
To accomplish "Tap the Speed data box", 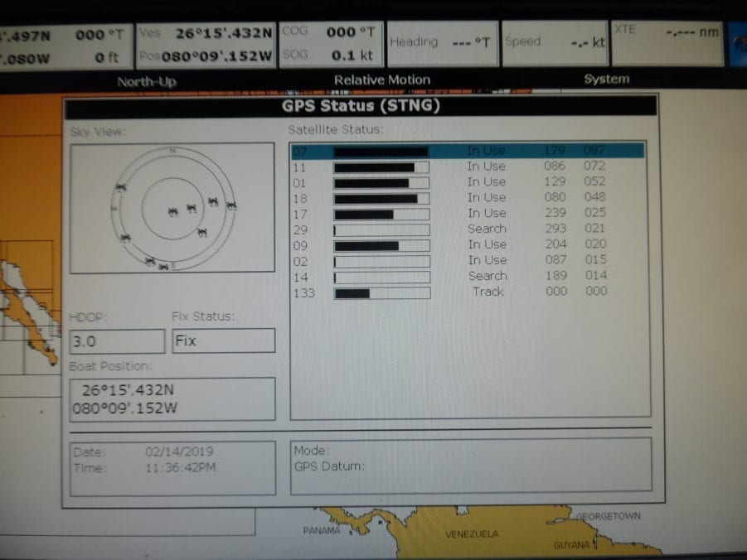I will 555,42.
